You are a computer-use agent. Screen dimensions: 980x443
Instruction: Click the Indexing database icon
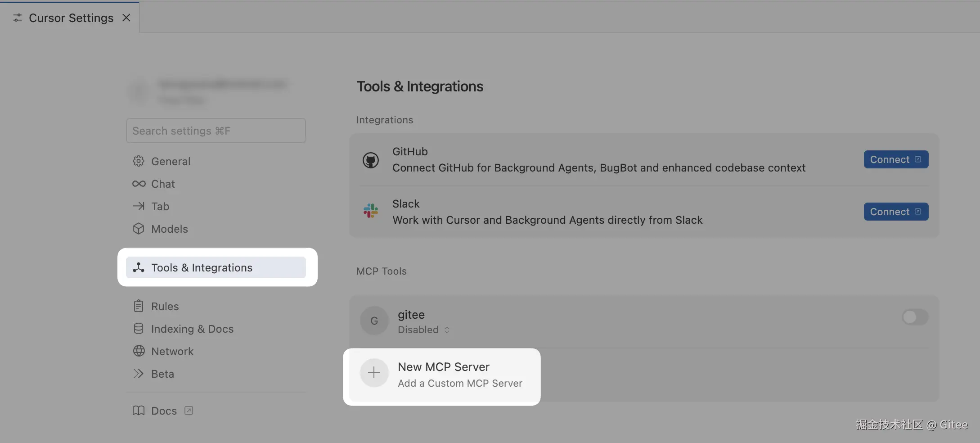[x=139, y=329]
